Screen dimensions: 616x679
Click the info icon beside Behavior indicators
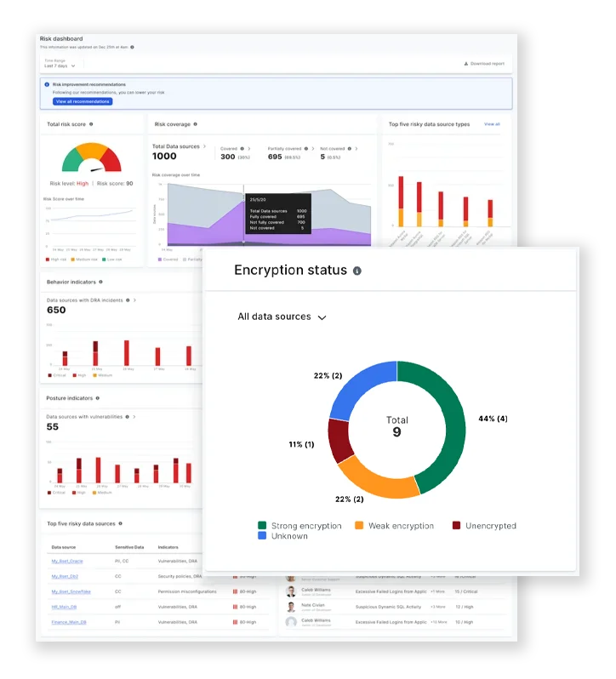click(100, 282)
